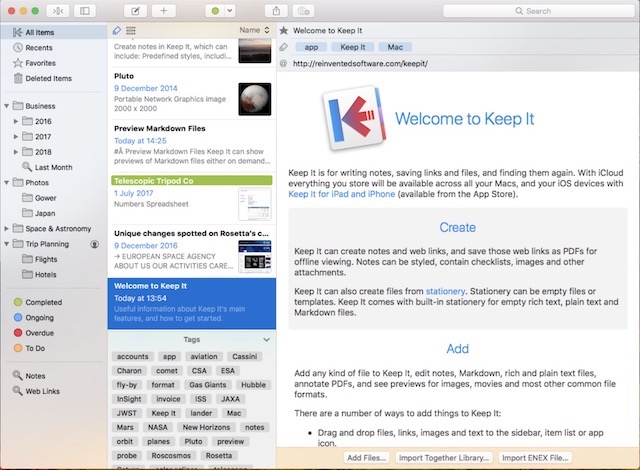
Task: Expand the 2018 folder
Action: tap(16, 152)
